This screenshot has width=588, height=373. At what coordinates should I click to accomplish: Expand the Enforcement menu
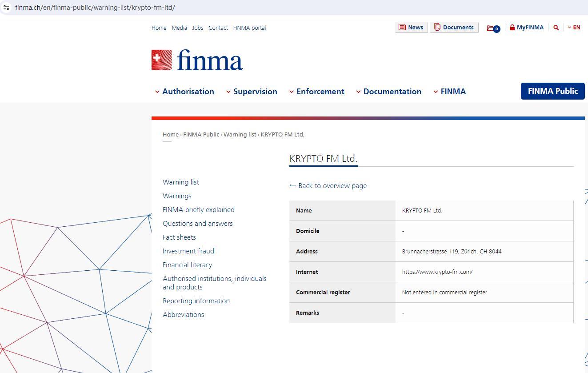pyautogui.click(x=316, y=92)
